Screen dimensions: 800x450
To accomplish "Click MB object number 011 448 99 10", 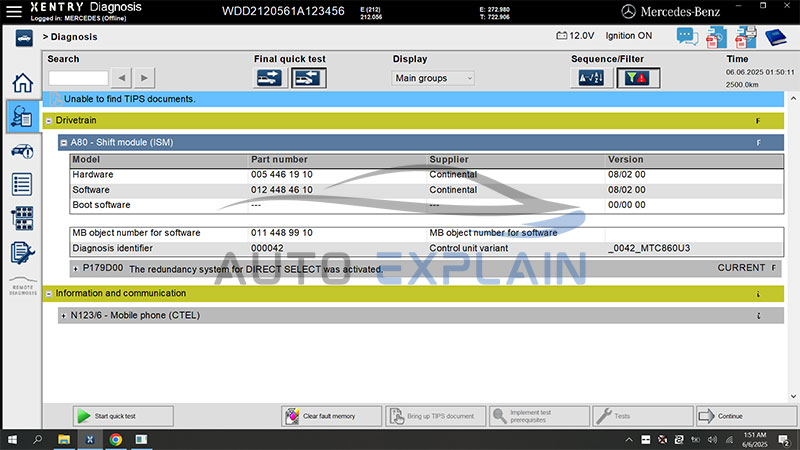I will 282,233.
